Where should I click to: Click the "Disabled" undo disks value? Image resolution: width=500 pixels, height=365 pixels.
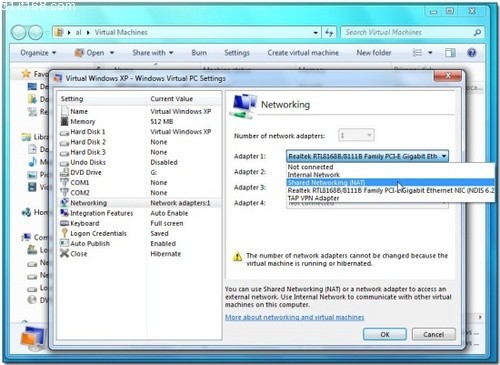(x=164, y=162)
